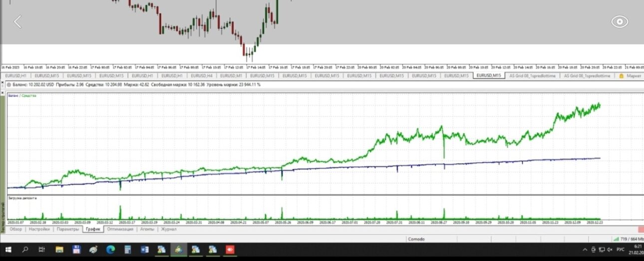The image size is (644, 261).
Task: Open tester tab Оптимизация
Action: (120, 229)
